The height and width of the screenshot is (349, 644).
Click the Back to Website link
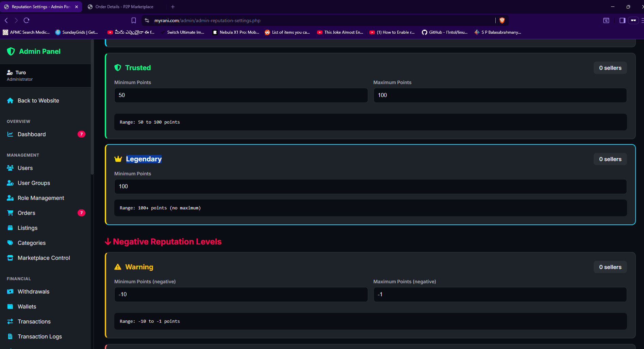(x=38, y=100)
